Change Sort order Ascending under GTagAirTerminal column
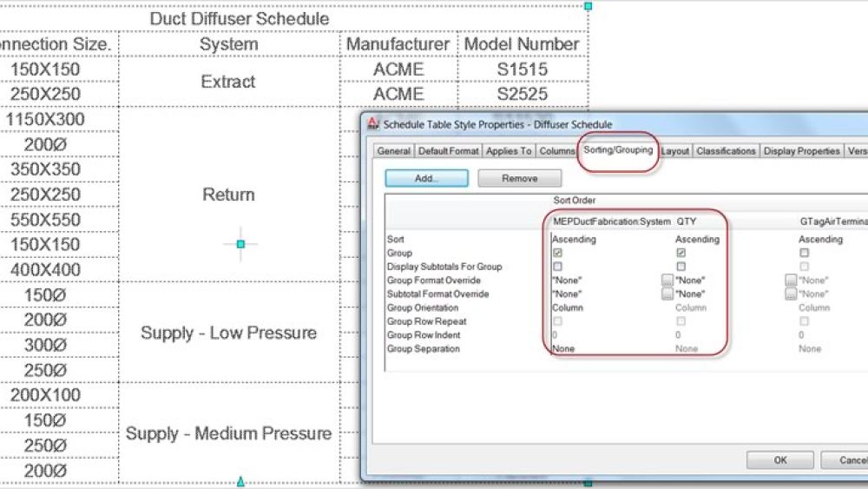The height and width of the screenshot is (489, 868). click(820, 239)
